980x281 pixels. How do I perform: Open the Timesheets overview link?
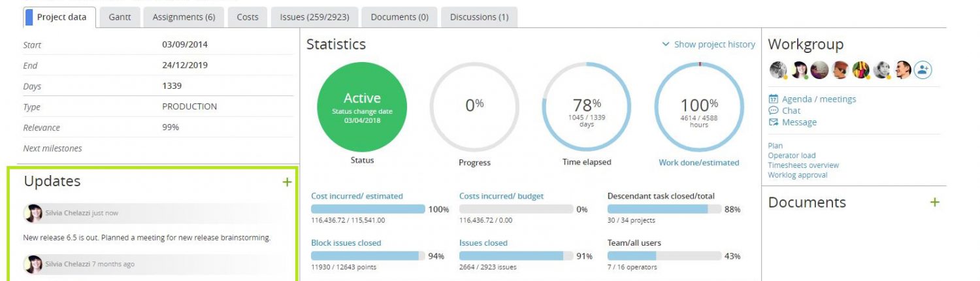click(x=803, y=165)
